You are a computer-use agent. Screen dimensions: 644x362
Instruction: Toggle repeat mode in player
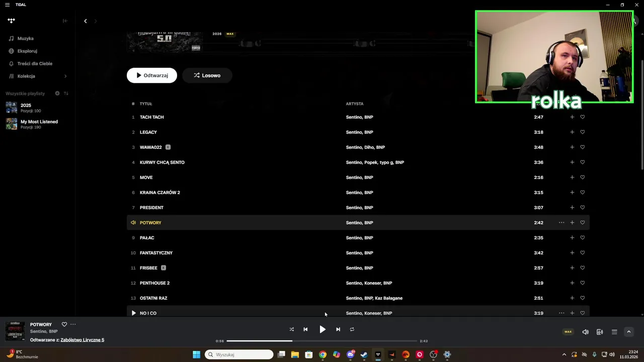click(x=352, y=329)
